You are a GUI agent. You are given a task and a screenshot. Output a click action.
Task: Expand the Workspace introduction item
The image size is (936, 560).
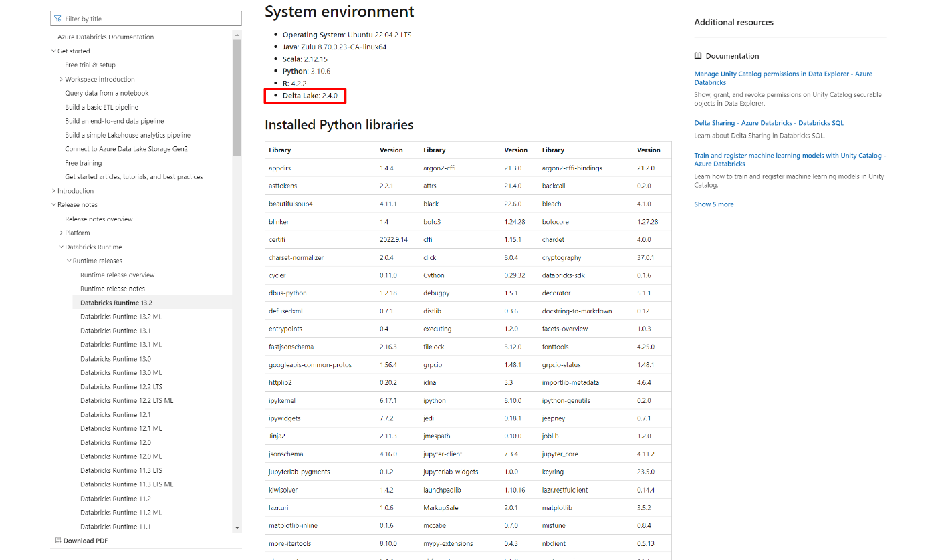pos(61,79)
